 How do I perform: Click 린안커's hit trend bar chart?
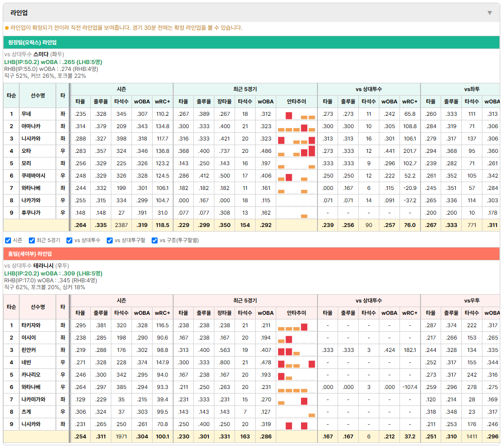(x=296, y=350)
